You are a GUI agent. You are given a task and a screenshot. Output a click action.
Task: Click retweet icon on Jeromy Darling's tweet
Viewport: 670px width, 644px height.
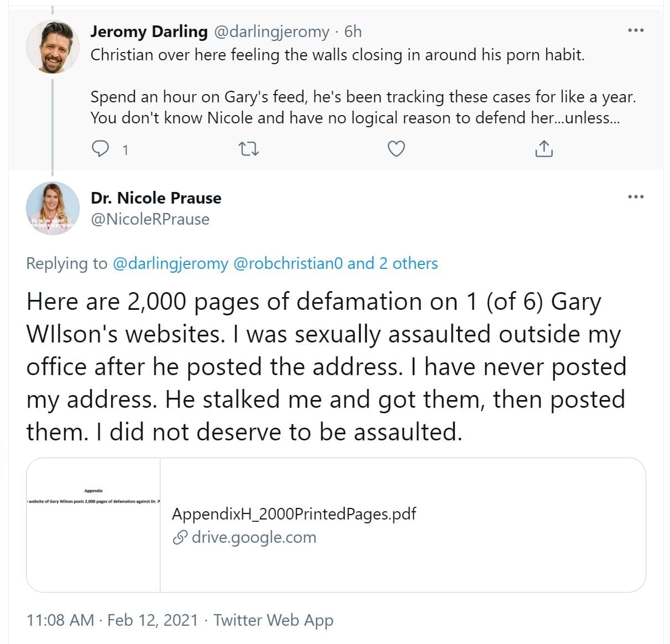(248, 149)
